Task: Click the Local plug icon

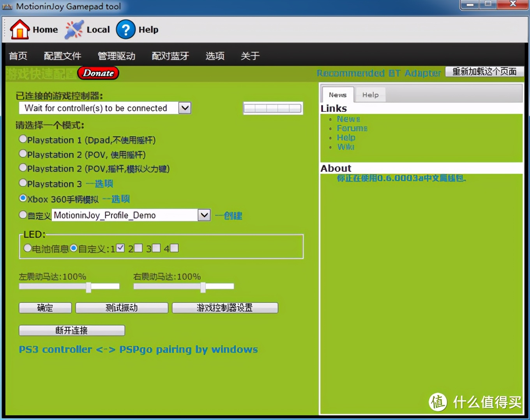Action: (x=74, y=30)
